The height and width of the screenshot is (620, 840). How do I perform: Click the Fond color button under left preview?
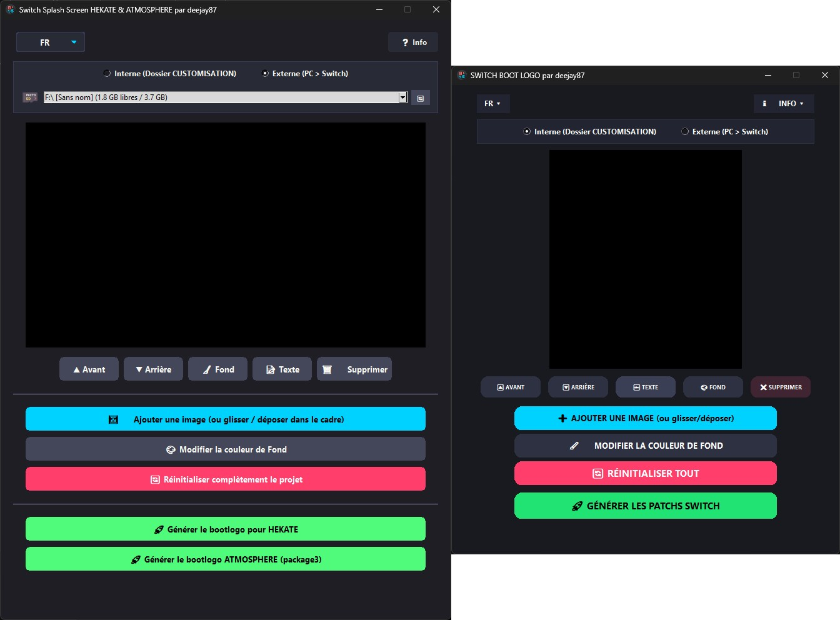[x=217, y=369]
